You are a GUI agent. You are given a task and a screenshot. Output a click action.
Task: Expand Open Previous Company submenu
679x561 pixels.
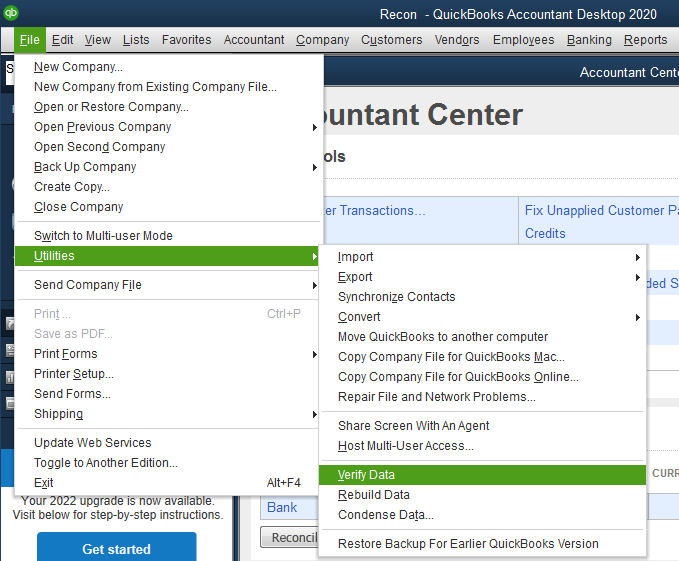click(x=315, y=127)
